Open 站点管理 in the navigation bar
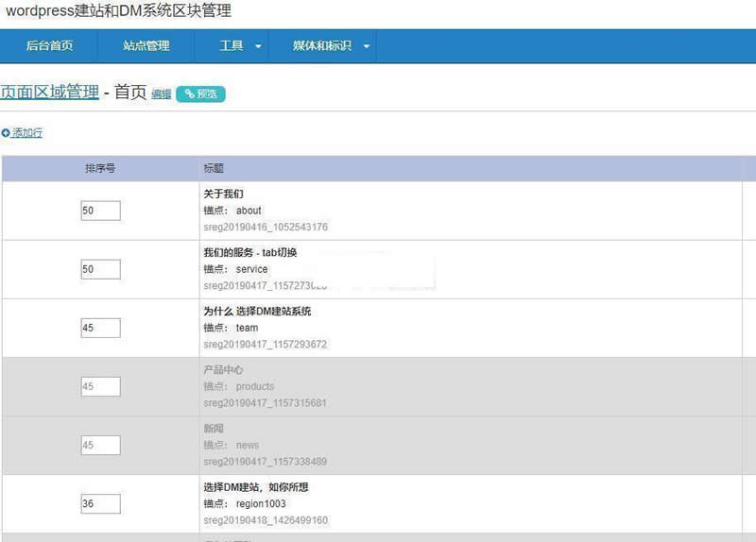This screenshot has height=542, width=756. [146, 45]
